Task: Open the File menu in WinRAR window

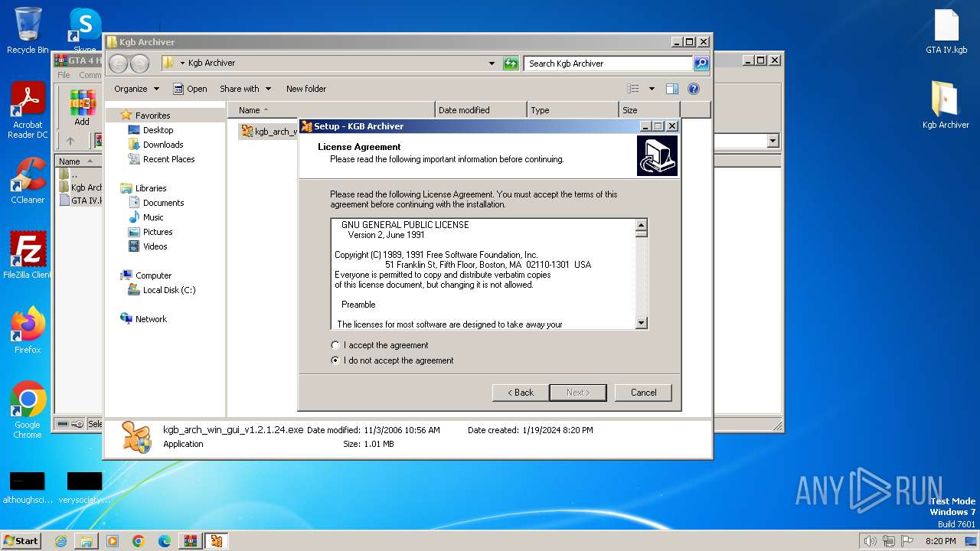Action: click(x=64, y=75)
